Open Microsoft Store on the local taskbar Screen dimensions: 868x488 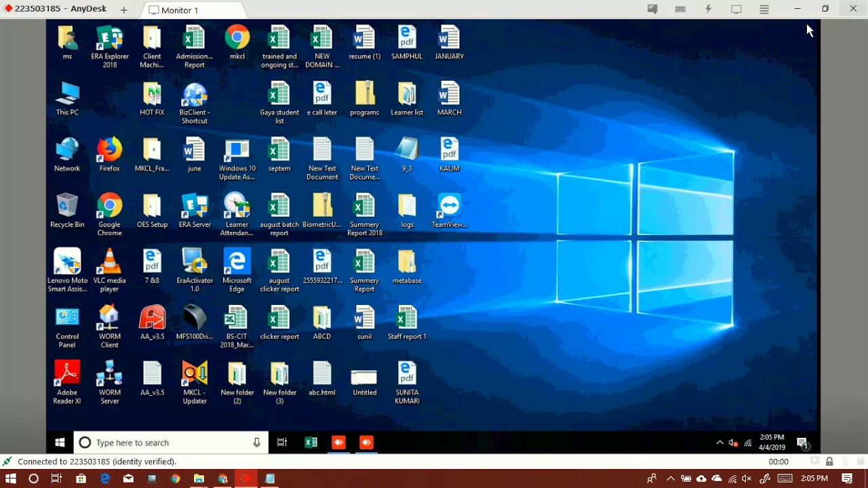pos(81,479)
